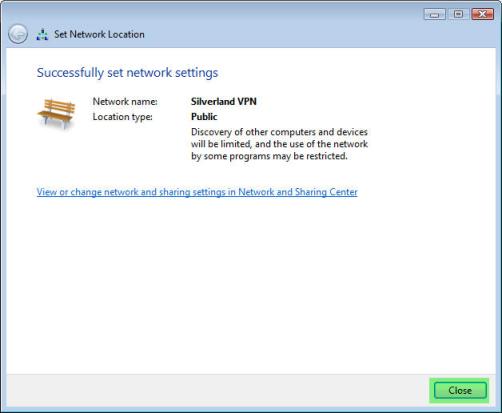The image size is (502, 413).
Task: Click the Set Network Location title icon
Action: (42, 35)
